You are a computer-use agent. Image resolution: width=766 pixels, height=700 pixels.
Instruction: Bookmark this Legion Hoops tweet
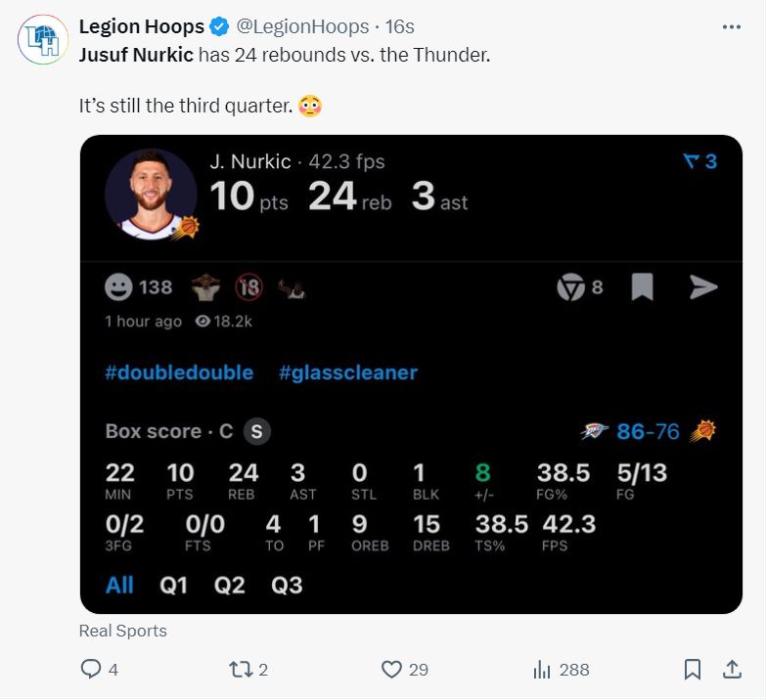point(692,670)
